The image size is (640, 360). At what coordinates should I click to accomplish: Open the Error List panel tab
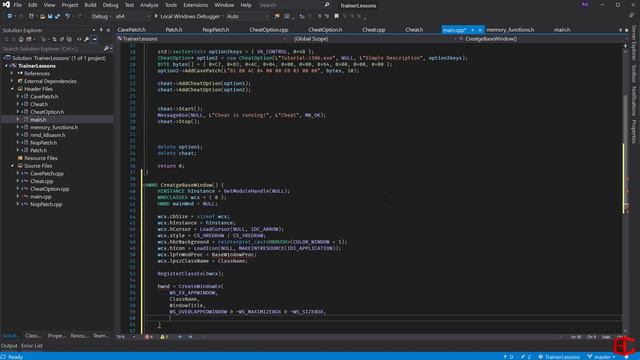click(x=32, y=346)
